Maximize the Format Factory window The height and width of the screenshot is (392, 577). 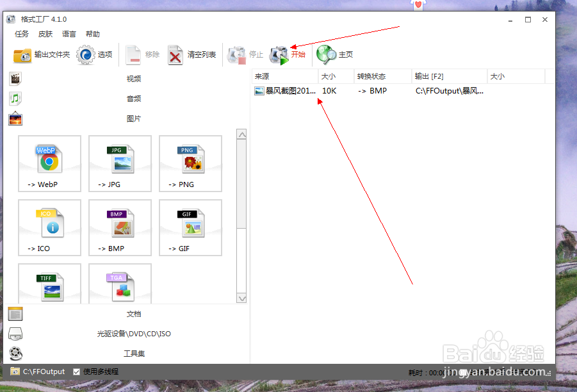[x=528, y=19]
